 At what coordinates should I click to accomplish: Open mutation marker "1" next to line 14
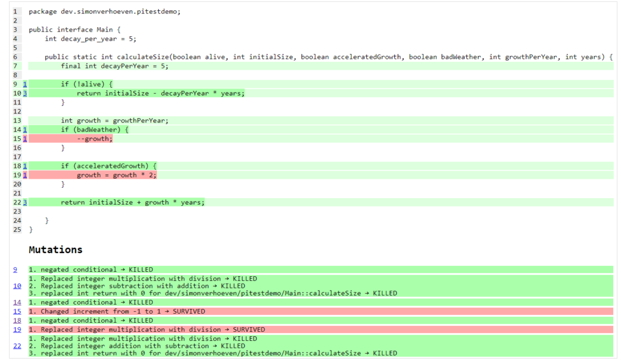tap(24, 129)
